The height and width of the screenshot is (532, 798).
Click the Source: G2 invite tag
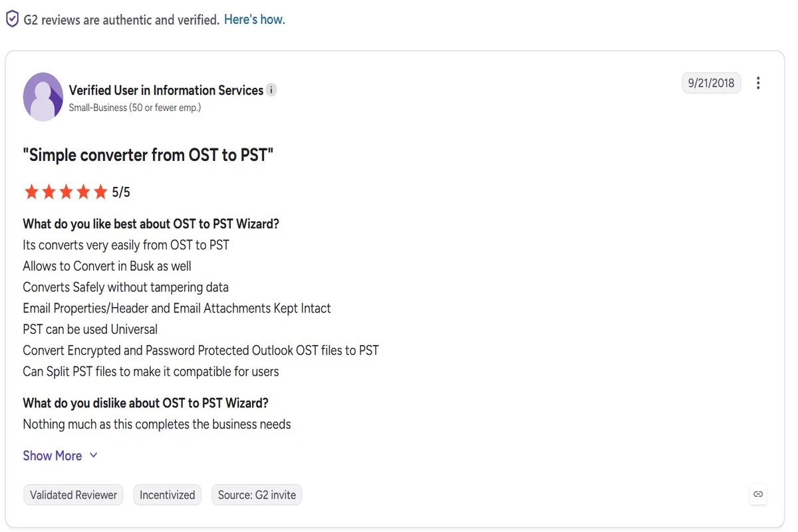coord(257,495)
